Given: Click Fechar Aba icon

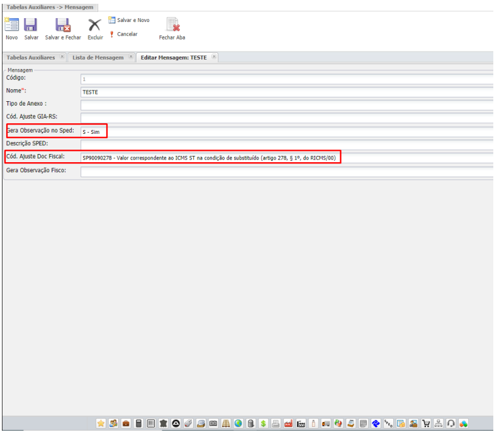Looking at the screenshot, I should 173,25.
